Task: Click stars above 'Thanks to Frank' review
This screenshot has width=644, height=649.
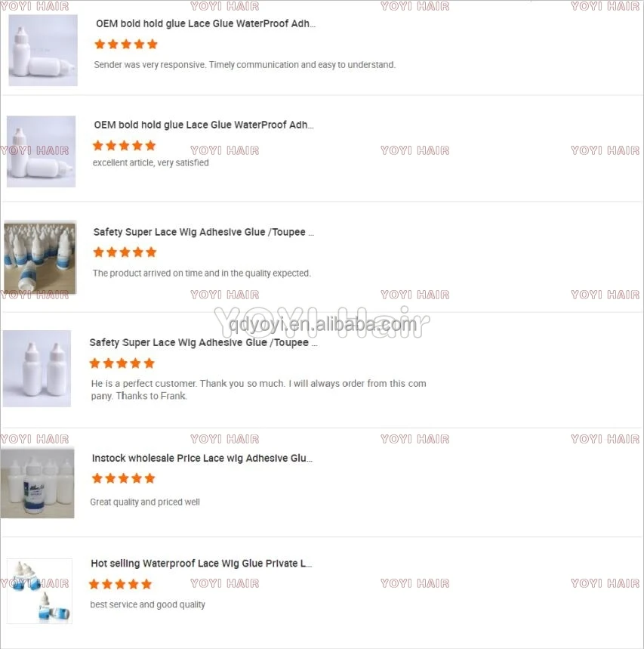Action: click(x=122, y=363)
